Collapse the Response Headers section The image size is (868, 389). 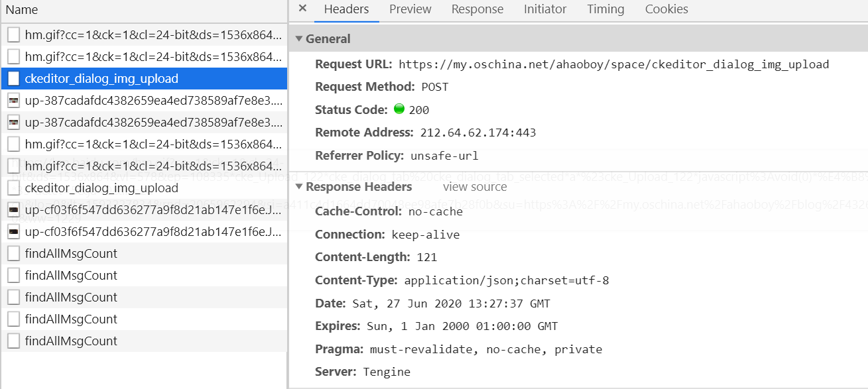click(x=298, y=187)
